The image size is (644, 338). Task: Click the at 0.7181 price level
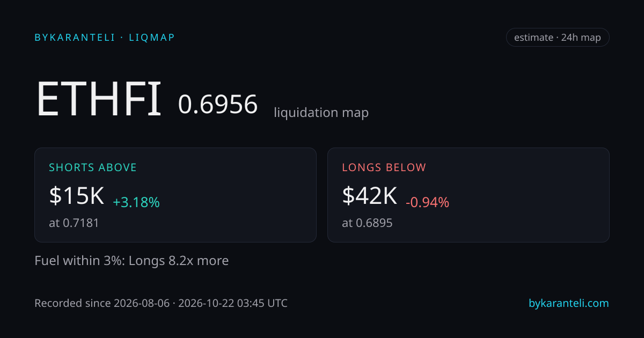coord(74,223)
